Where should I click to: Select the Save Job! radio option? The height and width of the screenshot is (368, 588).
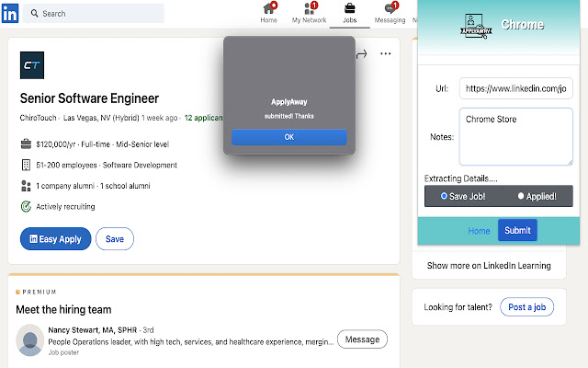[444, 196]
